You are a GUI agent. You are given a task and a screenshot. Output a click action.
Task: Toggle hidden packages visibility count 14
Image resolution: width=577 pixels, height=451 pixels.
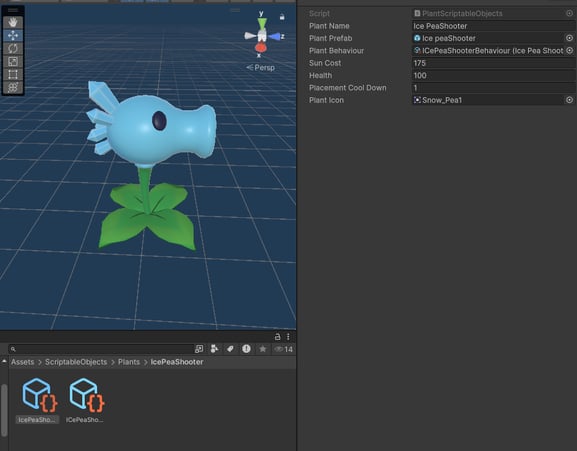[x=284, y=349]
